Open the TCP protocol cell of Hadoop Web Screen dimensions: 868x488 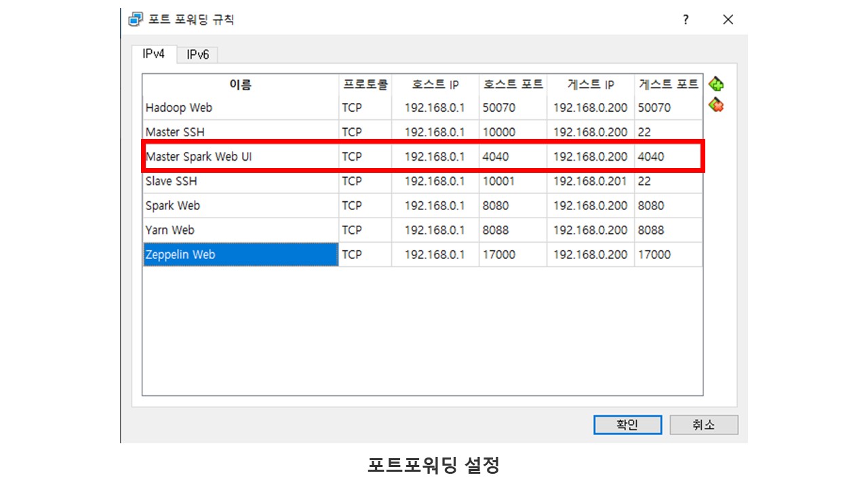coord(366,108)
